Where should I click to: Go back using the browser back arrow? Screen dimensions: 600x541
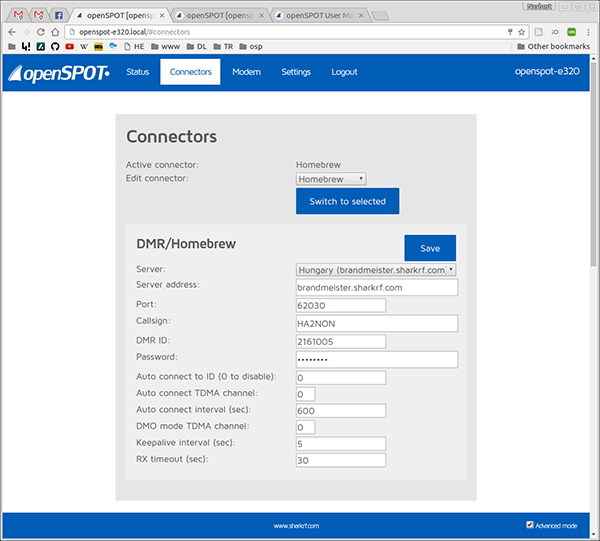coord(11,31)
